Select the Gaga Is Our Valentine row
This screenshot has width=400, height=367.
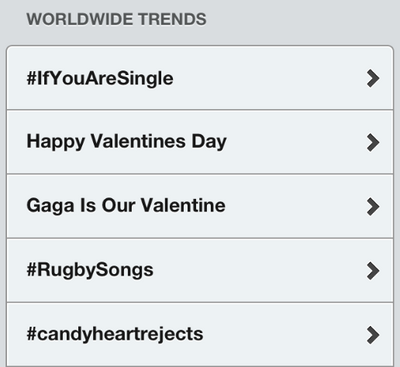click(x=200, y=206)
